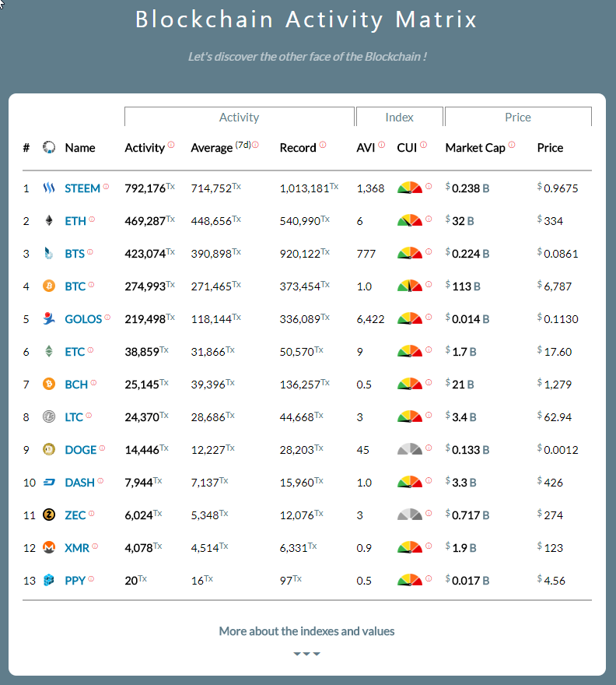This screenshot has width=616, height=685.
Task: Open the PPY coin link
Action: pos(75,581)
